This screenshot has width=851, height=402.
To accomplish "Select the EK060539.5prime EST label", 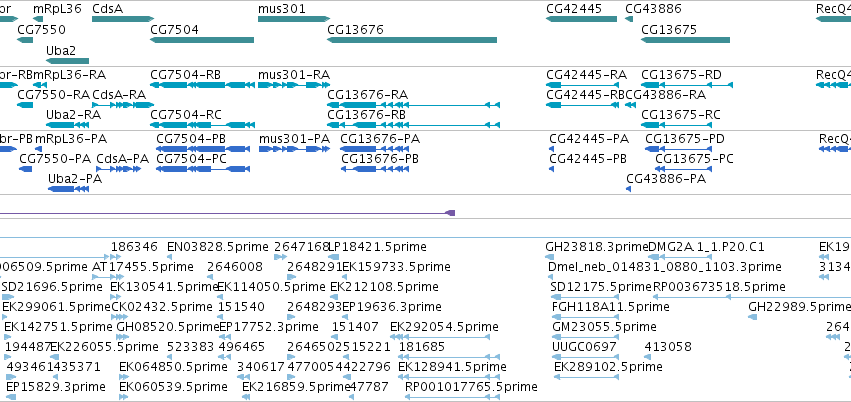I will click(173, 387).
